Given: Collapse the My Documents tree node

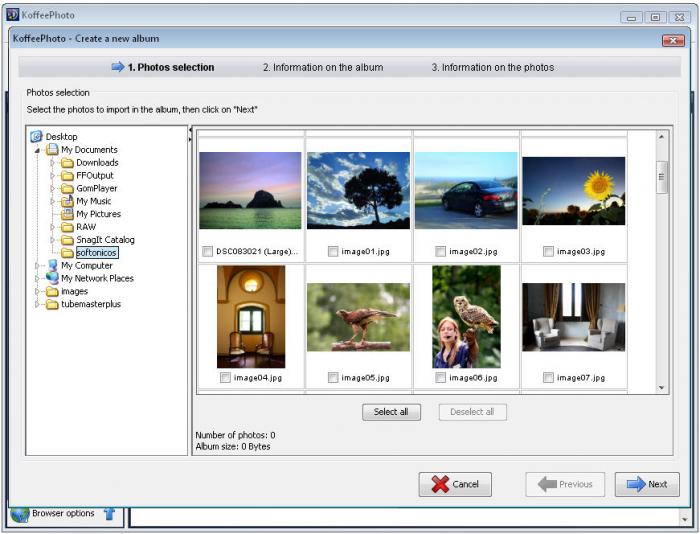Looking at the screenshot, I should pyautogui.click(x=37, y=150).
